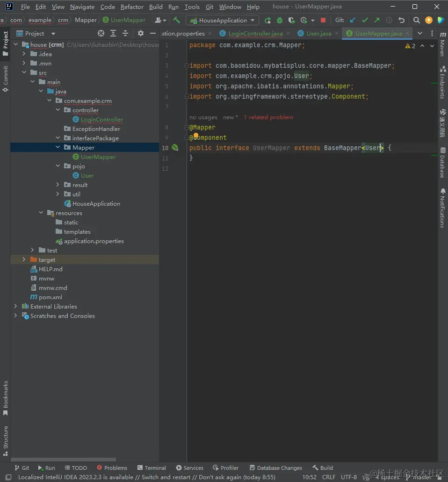The width and height of the screenshot is (448, 482).
Task: Expand the target folder in project tree
Action: pos(24,259)
